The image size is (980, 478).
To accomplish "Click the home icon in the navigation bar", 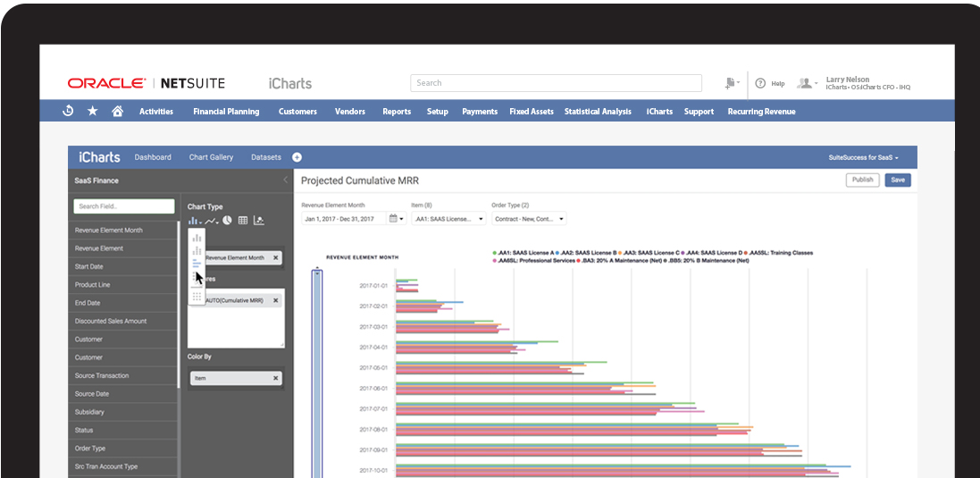I will (117, 112).
